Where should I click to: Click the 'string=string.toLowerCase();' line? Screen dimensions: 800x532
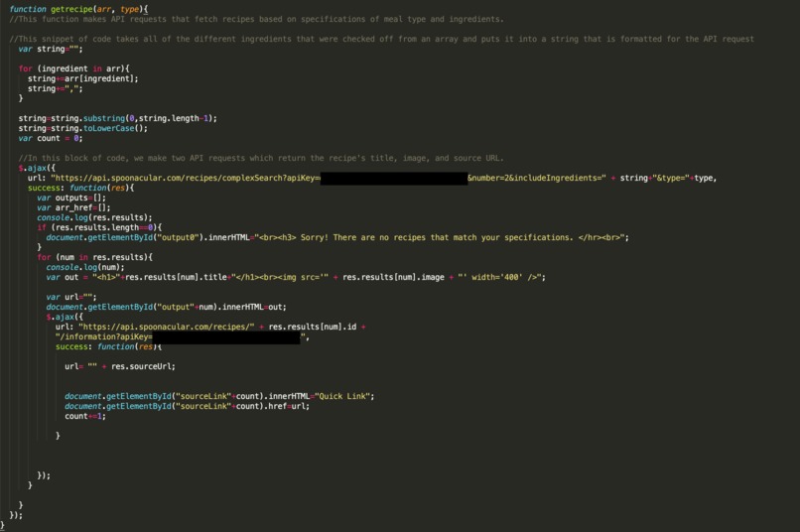pos(82,129)
